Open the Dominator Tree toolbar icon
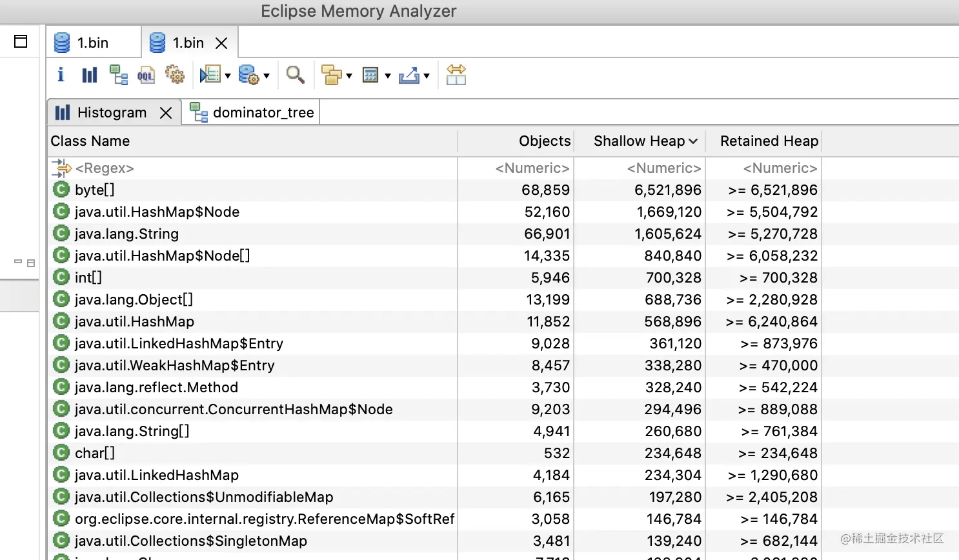This screenshot has width=959, height=560. tap(118, 75)
